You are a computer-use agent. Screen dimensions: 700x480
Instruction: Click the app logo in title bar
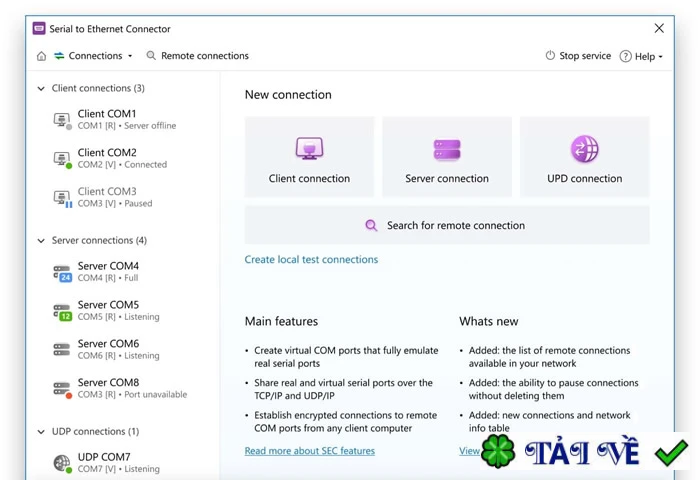[39, 29]
